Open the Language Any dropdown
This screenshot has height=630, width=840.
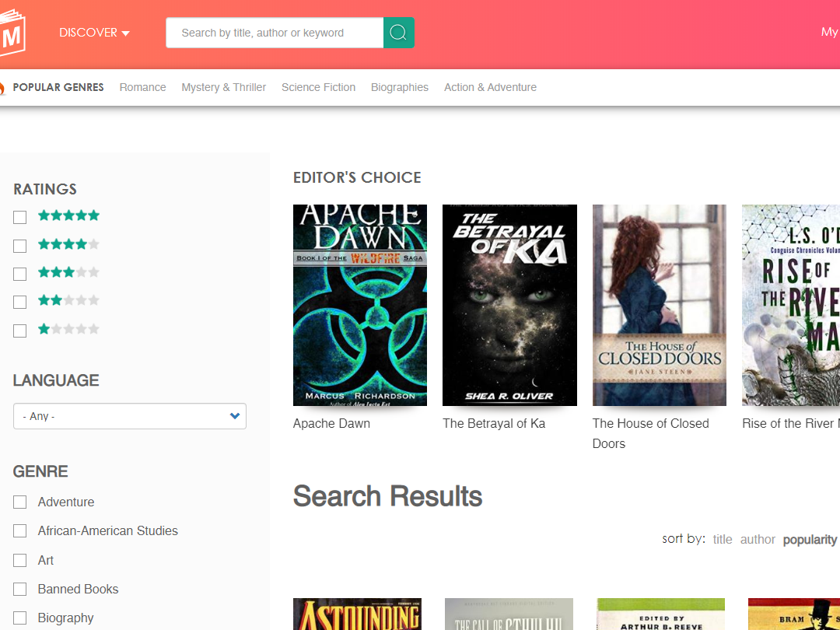(x=130, y=416)
